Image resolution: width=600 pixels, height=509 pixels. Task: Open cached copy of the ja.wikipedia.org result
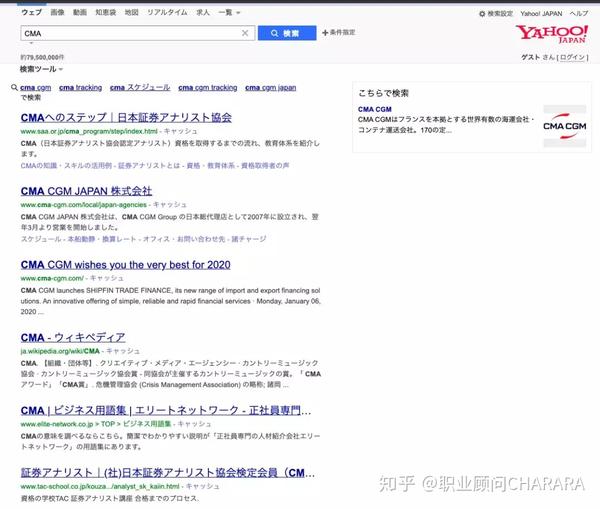[123, 351]
